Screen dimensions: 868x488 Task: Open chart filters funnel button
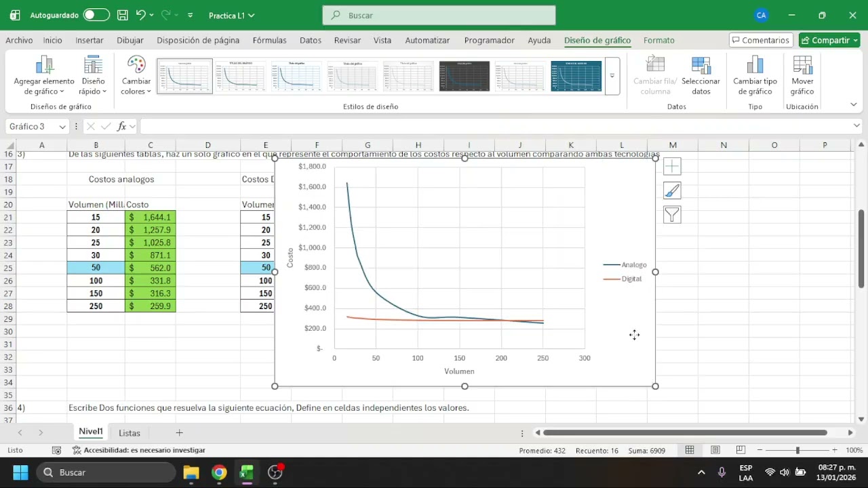pyautogui.click(x=672, y=216)
